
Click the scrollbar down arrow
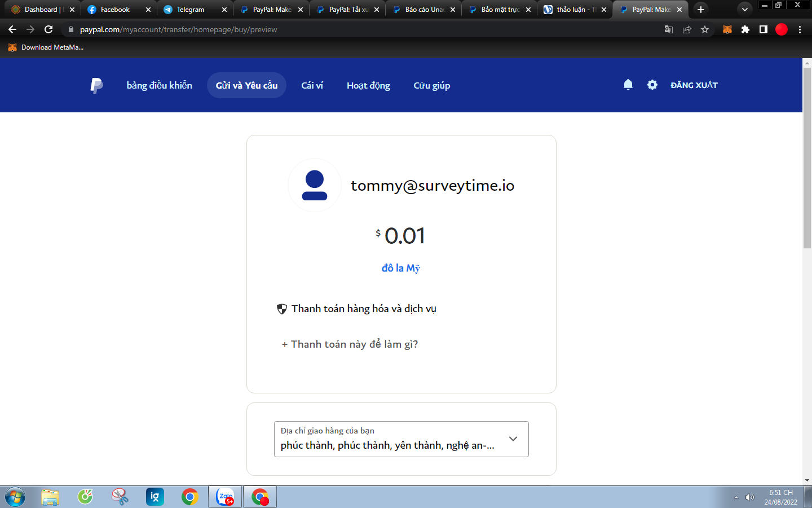[x=807, y=480]
